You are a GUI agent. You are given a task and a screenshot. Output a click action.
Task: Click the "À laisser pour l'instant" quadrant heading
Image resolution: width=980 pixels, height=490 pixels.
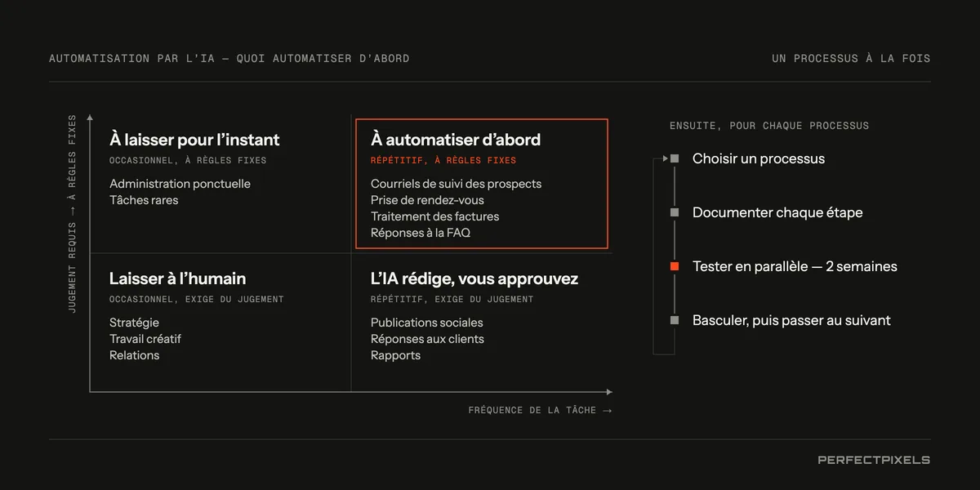(194, 140)
